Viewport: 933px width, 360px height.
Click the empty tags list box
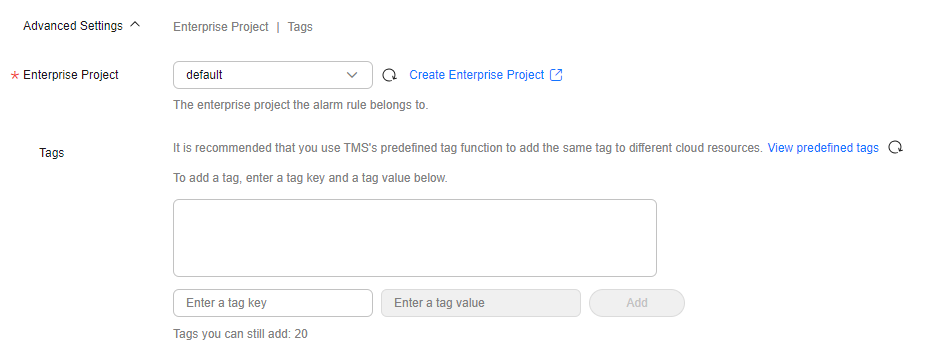pos(415,238)
